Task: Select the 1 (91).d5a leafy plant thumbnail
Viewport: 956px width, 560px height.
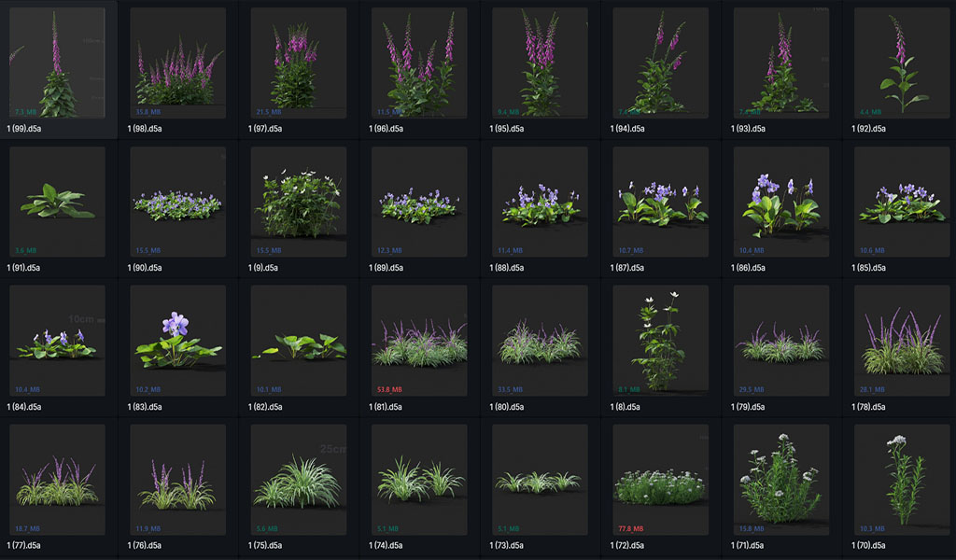Action: click(x=57, y=202)
